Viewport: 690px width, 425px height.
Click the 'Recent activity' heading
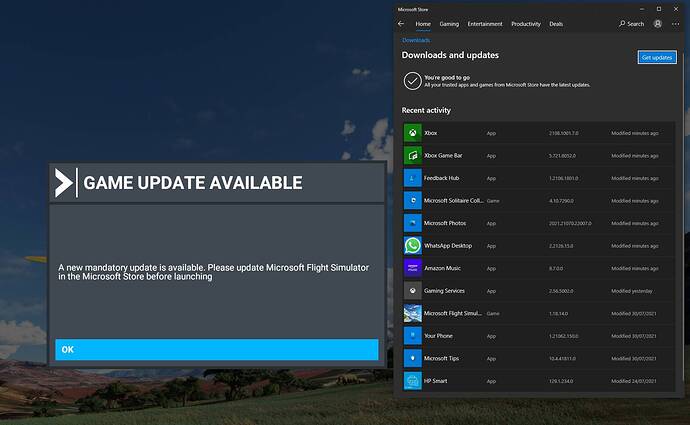point(426,110)
